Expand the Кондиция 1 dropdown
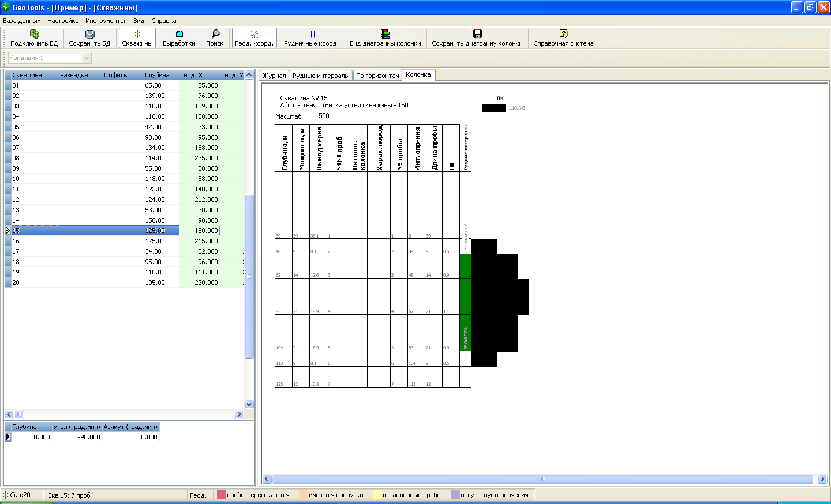 (87, 58)
